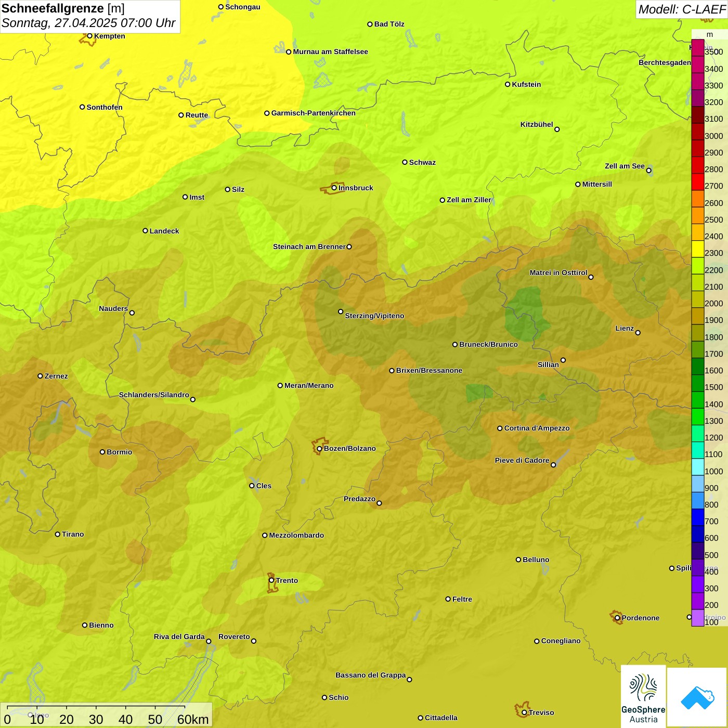This screenshot has width=728, height=728.
Task: Click the 2300 legend value
Action: point(713,253)
